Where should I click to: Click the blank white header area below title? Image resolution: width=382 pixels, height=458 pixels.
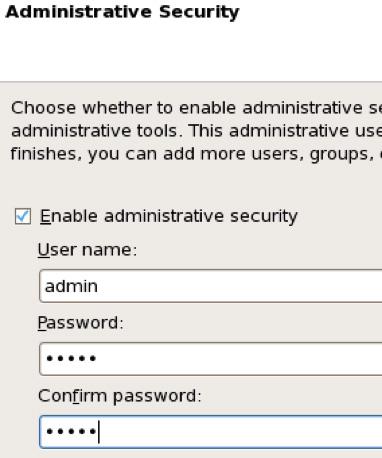(191, 52)
